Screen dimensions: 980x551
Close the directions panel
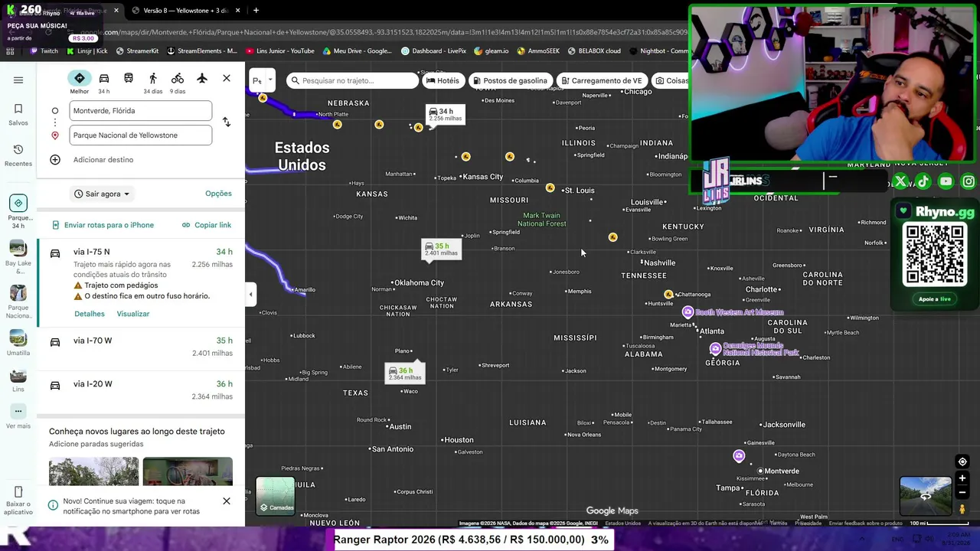pos(227,78)
